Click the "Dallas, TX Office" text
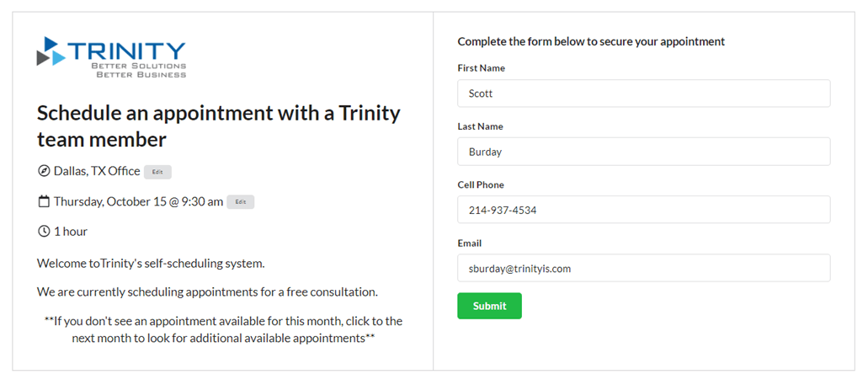Viewport: 868px width, 385px height. [97, 171]
